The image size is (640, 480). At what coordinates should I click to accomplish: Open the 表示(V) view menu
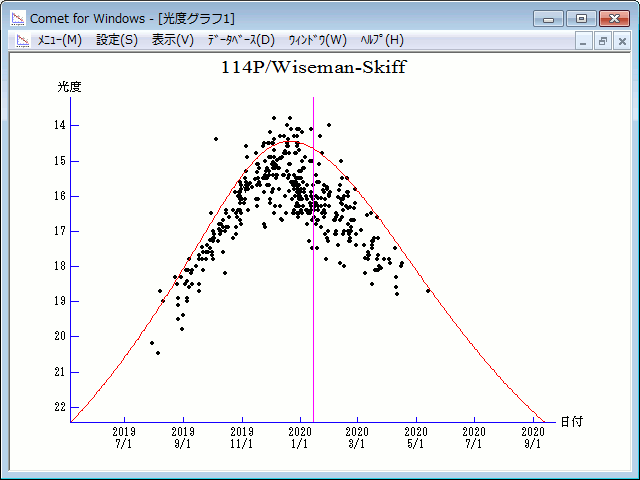(x=172, y=40)
